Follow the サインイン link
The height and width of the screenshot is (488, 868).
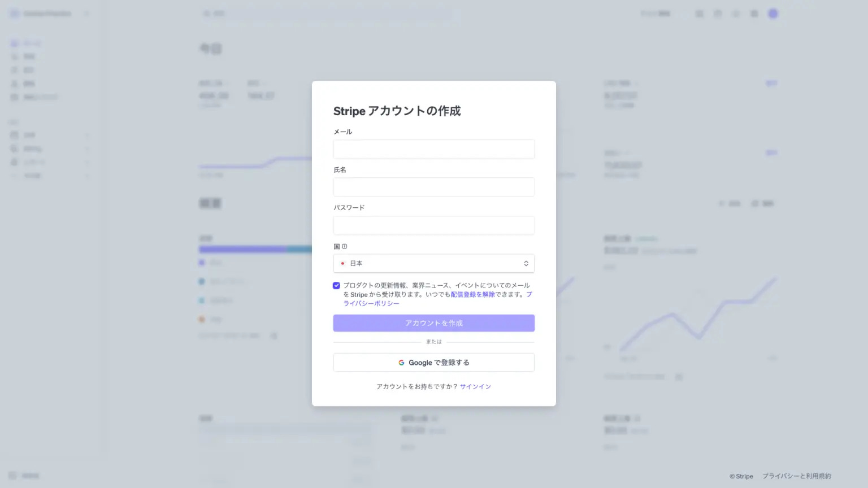pyautogui.click(x=475, y=387)
